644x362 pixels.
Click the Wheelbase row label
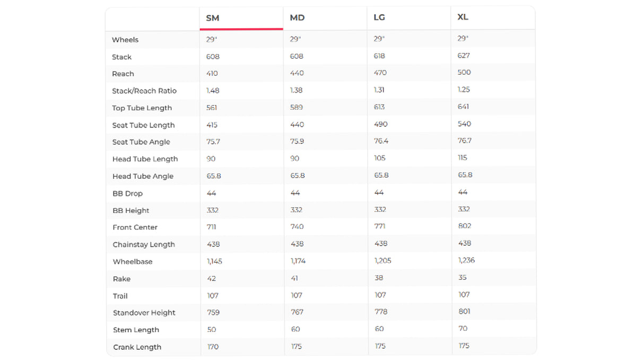(133, 262)
